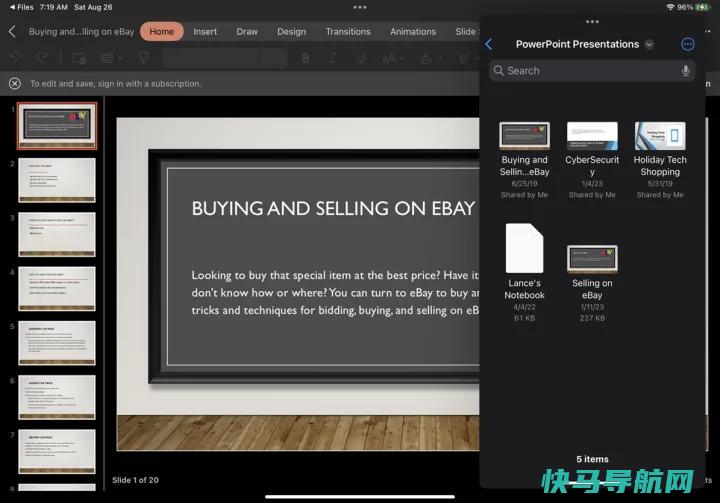Screen dimensions: 720x503
Task: Tap the battery indicator in status bar
Action: point(703,7)
